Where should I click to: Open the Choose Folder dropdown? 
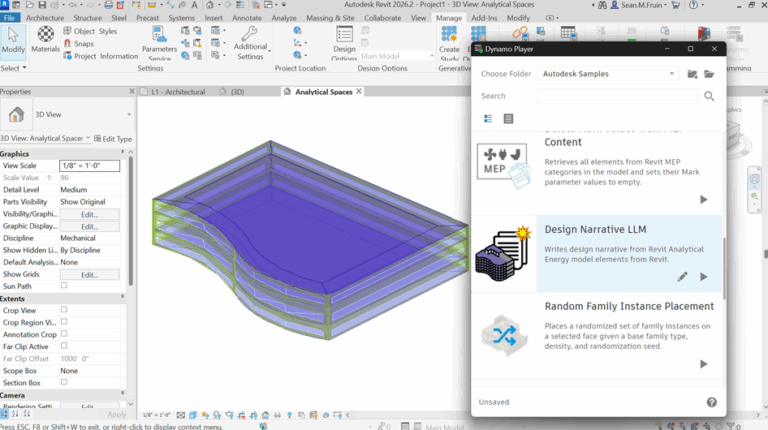[x=608, y=74]
